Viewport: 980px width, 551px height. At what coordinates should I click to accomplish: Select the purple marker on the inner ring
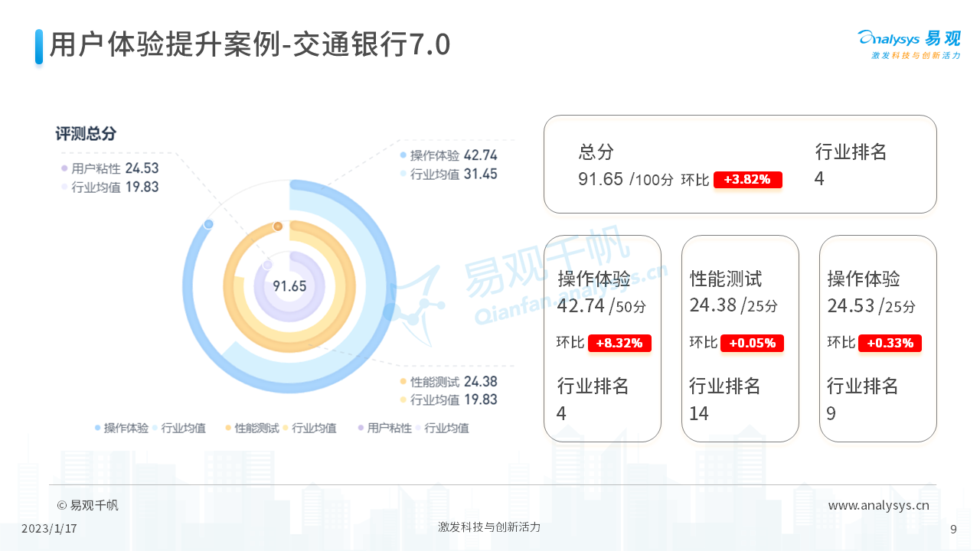coord(267,266)
